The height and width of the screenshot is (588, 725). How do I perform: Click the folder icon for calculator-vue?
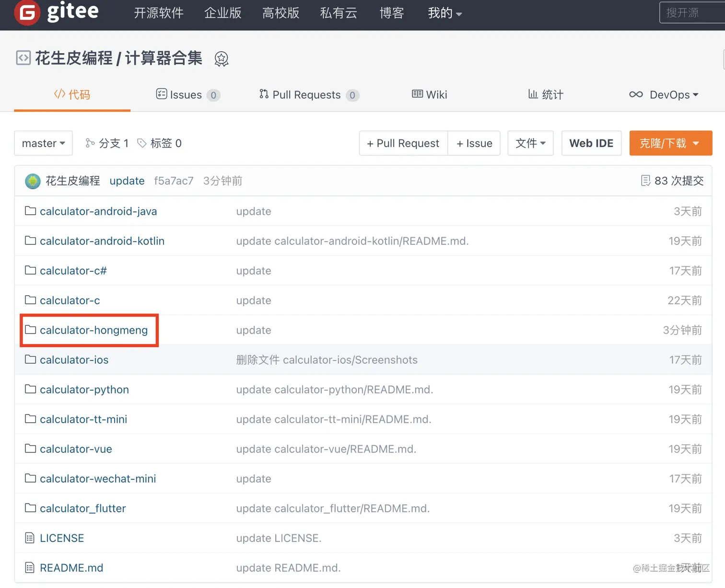30,449
